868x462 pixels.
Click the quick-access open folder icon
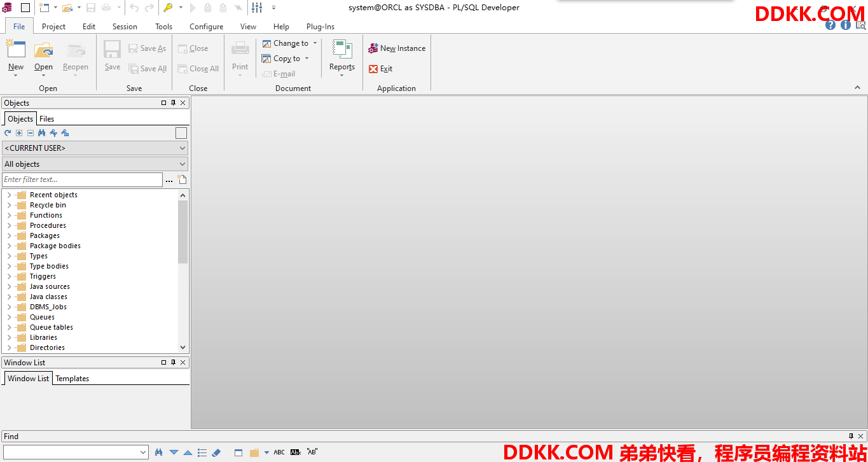67,8
